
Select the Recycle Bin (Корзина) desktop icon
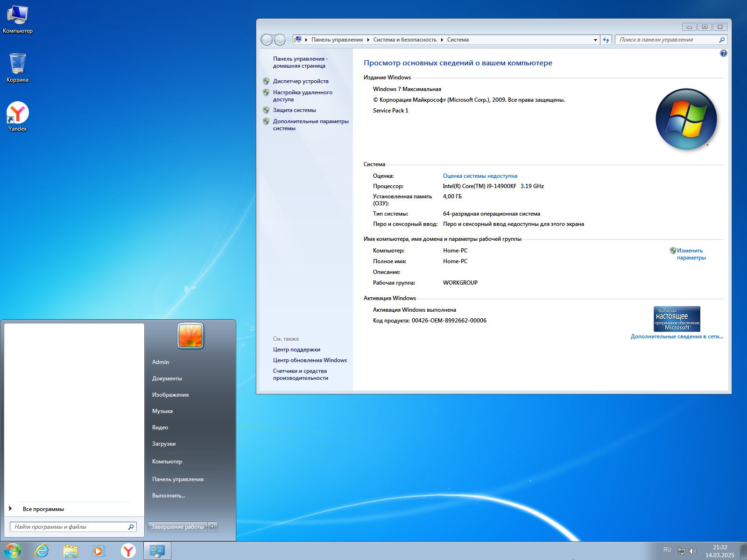(x=17, y=68)
